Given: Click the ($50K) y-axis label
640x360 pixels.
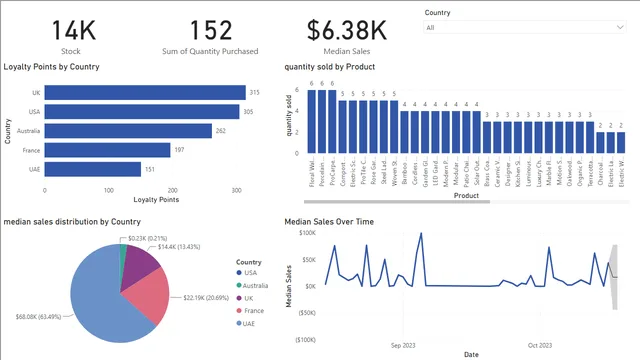Looking at the screenshot, I should [x=307, y=313].
